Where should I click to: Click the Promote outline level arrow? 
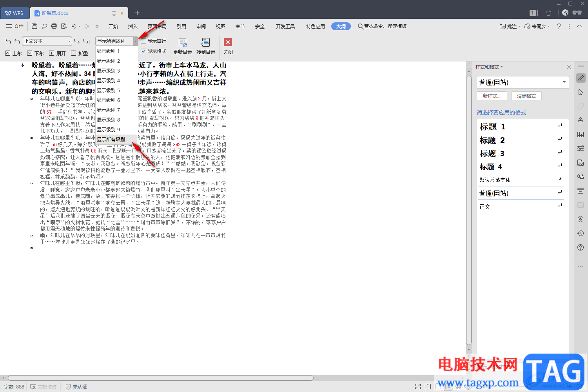point(17,41)
